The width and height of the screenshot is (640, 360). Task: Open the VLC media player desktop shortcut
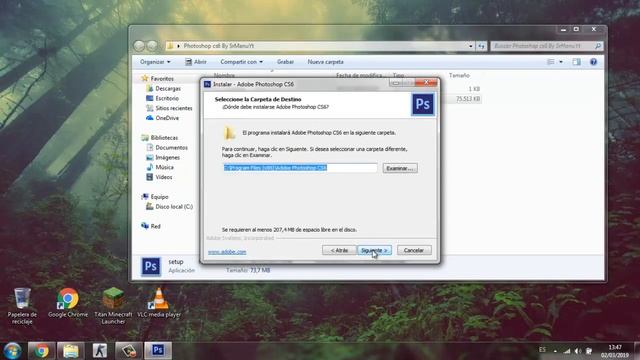click(159, 303)
